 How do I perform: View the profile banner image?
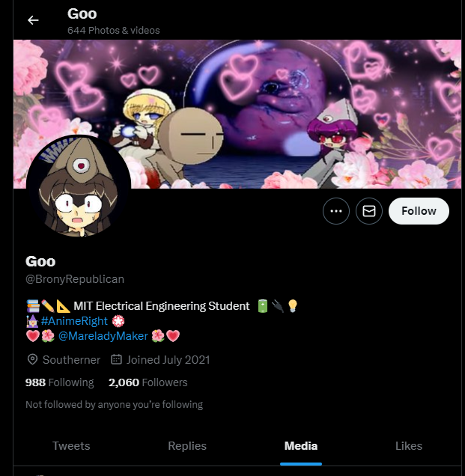pyautogui.click(x=237, y=114)
